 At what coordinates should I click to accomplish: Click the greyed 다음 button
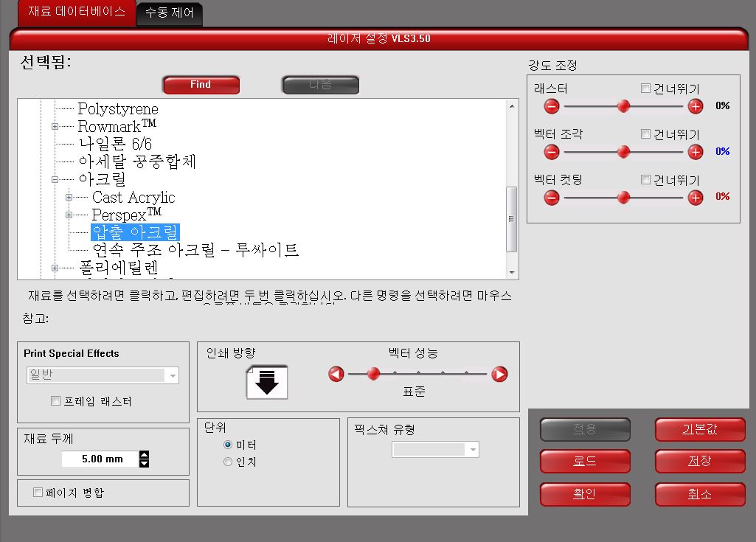click(x=321, y=85)
